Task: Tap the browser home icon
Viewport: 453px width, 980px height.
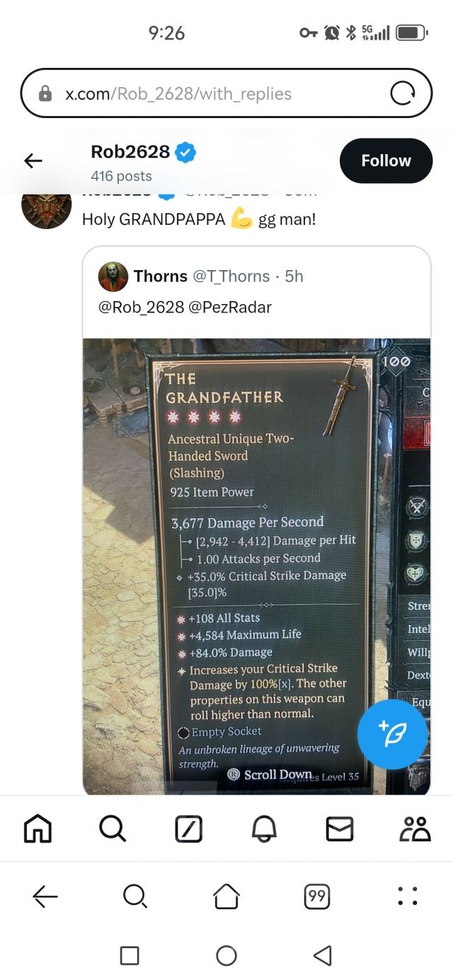Action: [226, 896]
